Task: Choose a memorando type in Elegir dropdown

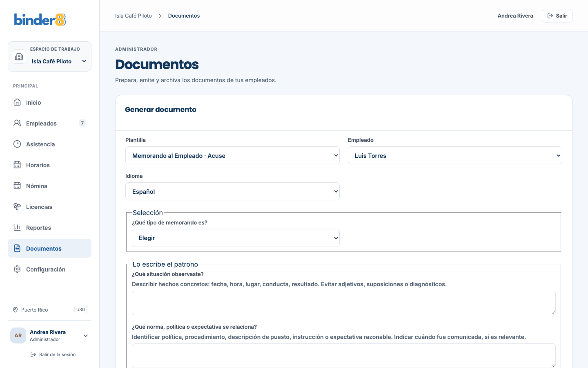Action: 236,238
